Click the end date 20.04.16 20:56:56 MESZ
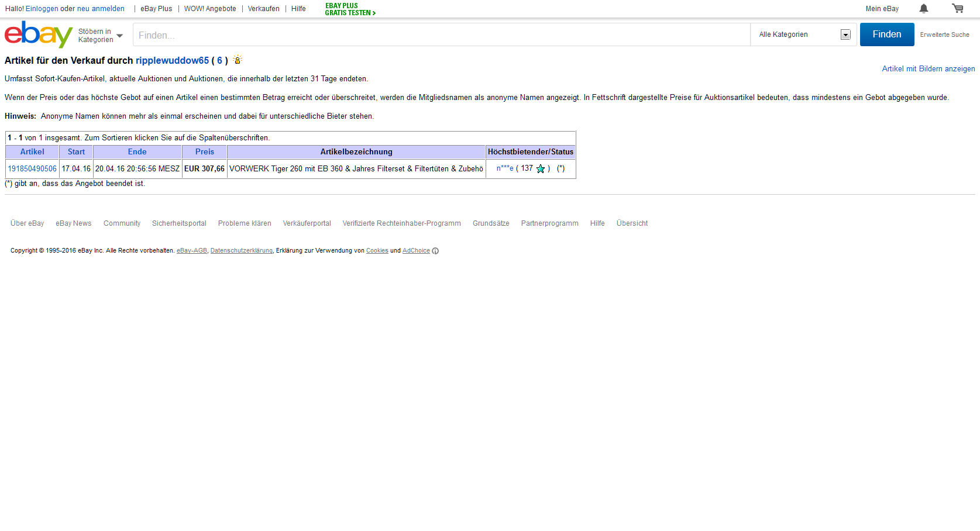This screenshot has width=980, height=531. [137, 168]
